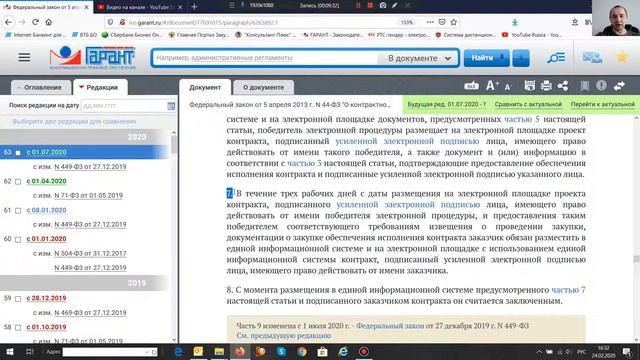Image resolution: width=640 pixels, height=360 pixels.
Task: Increase document font size with A+
Action: click(x=492, y=86)
